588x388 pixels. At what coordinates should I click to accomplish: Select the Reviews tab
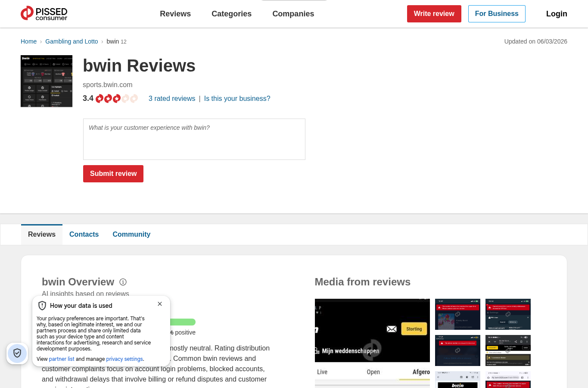(x=42, y=235)
